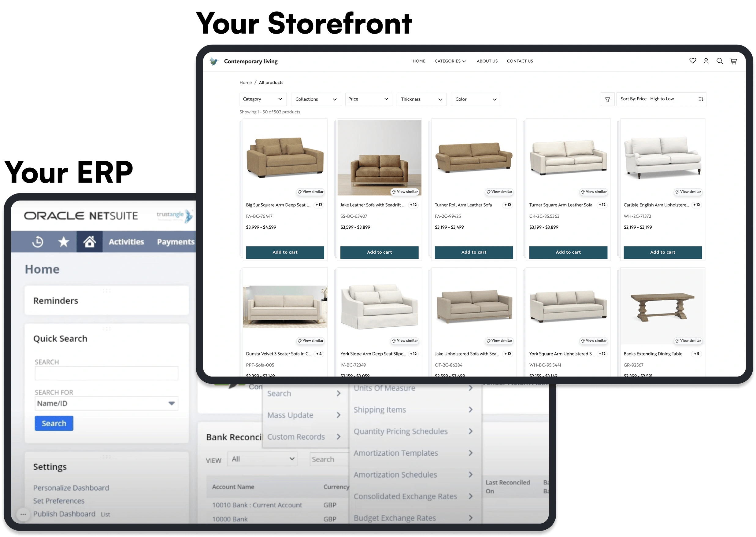Viewport: 756px width, 537px height.
Task: Add Turner Roll Arm Sofa to cart
Action: [473, 252]
